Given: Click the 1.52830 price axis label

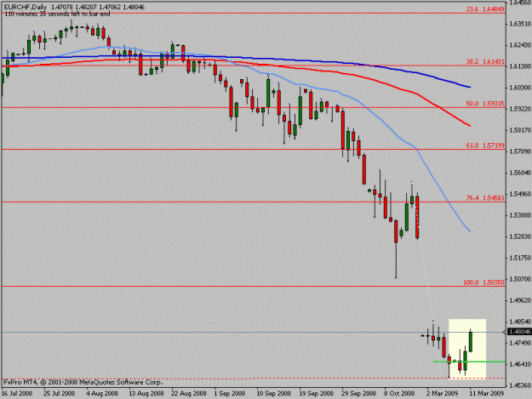Looking at the screenshot, I should tap(520, 237).
